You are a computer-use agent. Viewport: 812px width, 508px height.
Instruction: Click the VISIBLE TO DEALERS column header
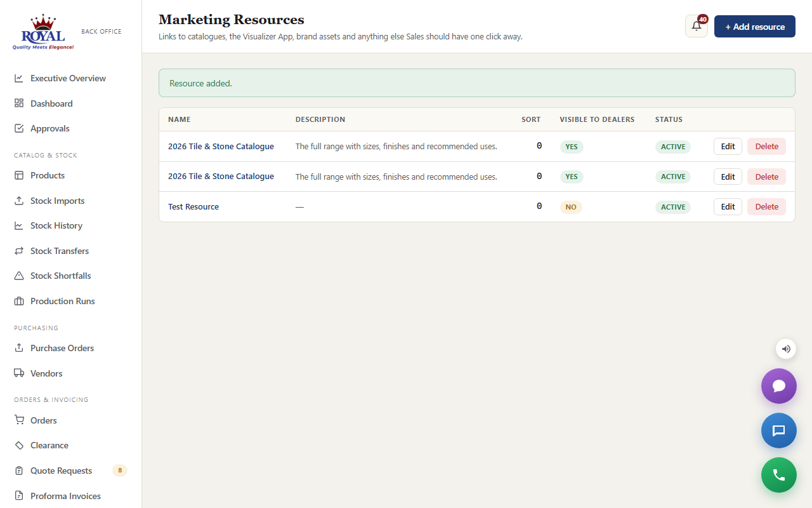pyautogui.click(x=597, y=119)
